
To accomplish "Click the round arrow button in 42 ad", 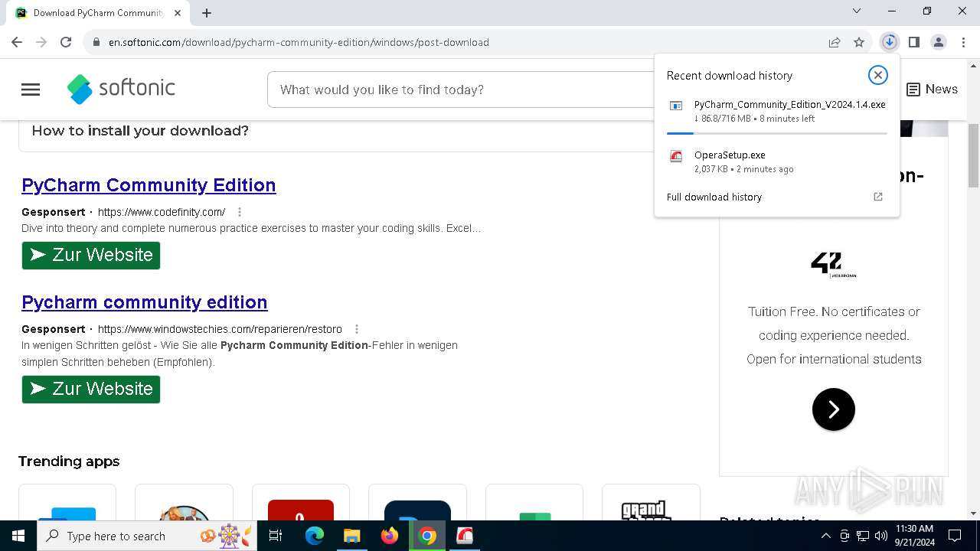I will (x=834, y=409).
